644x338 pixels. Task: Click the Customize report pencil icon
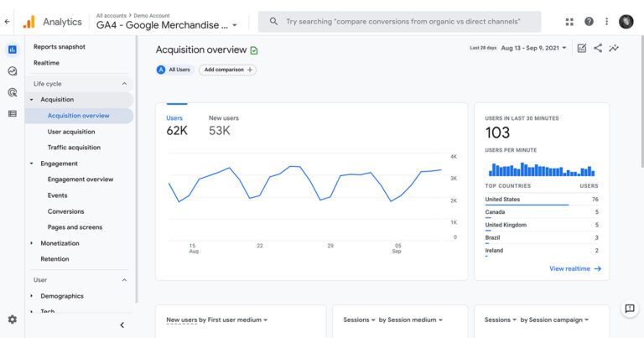[x=582, y=48]
